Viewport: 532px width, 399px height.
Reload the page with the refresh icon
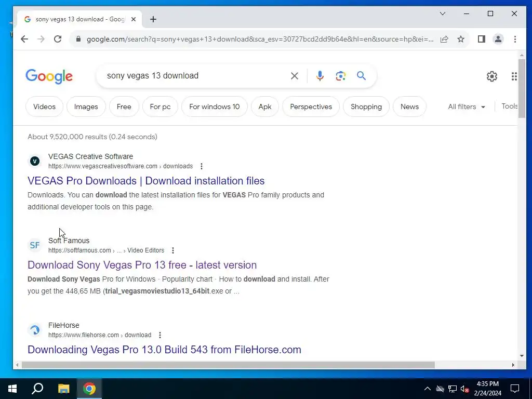pyautogui.click(x=58, y=39)
